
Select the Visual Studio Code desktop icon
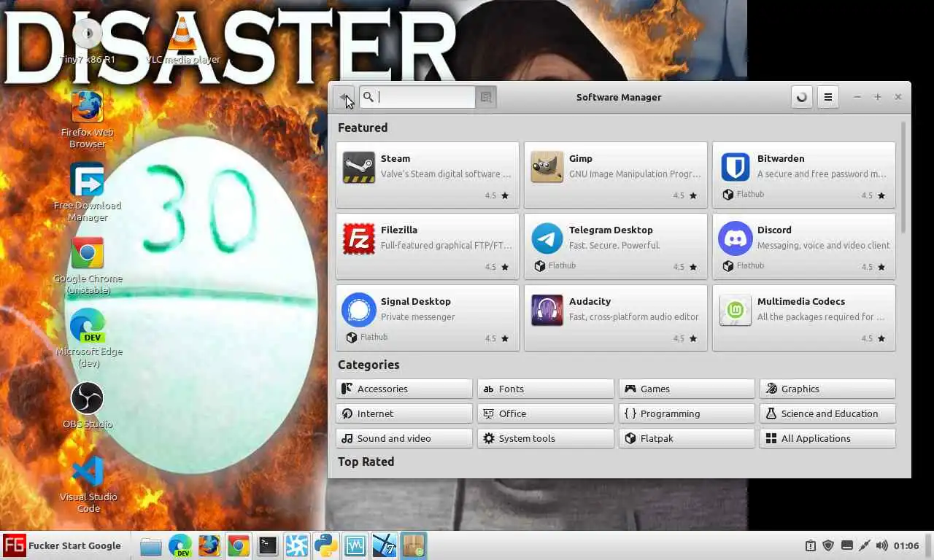point(88,485)
